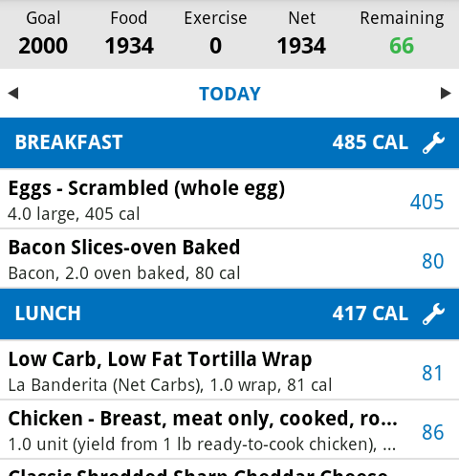The image size is (459, 476).
Task: Open Classic Shredded Sharp Cheddar Cheese entry
Action: [x=229, y=468]
